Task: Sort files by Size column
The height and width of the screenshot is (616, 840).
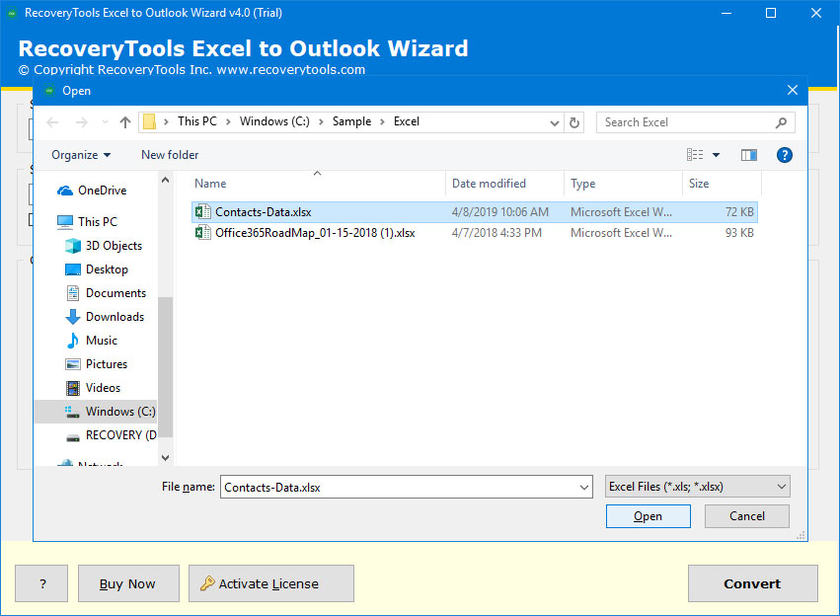Action: (722, 184)
